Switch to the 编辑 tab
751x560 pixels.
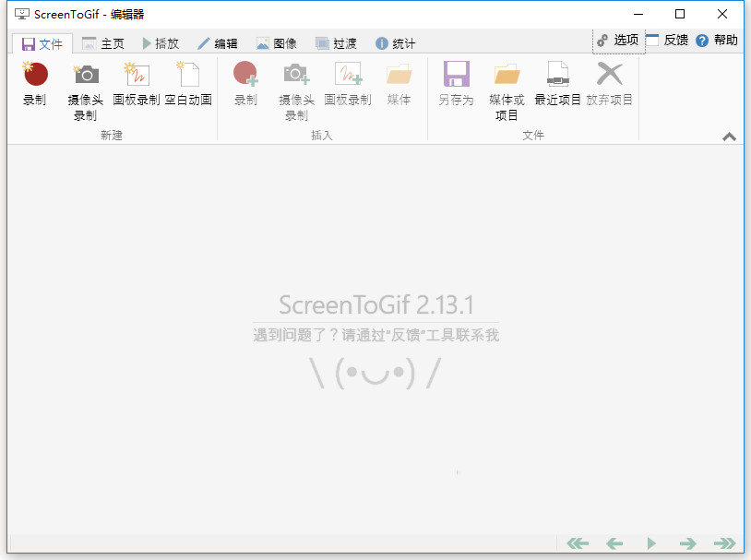221,42
